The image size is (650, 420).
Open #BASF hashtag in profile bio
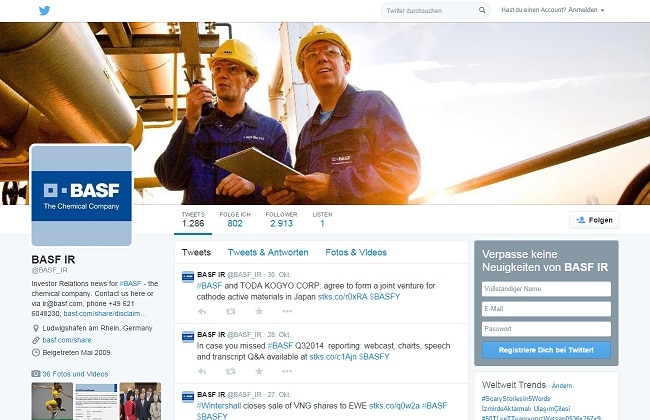pos(130,284)
